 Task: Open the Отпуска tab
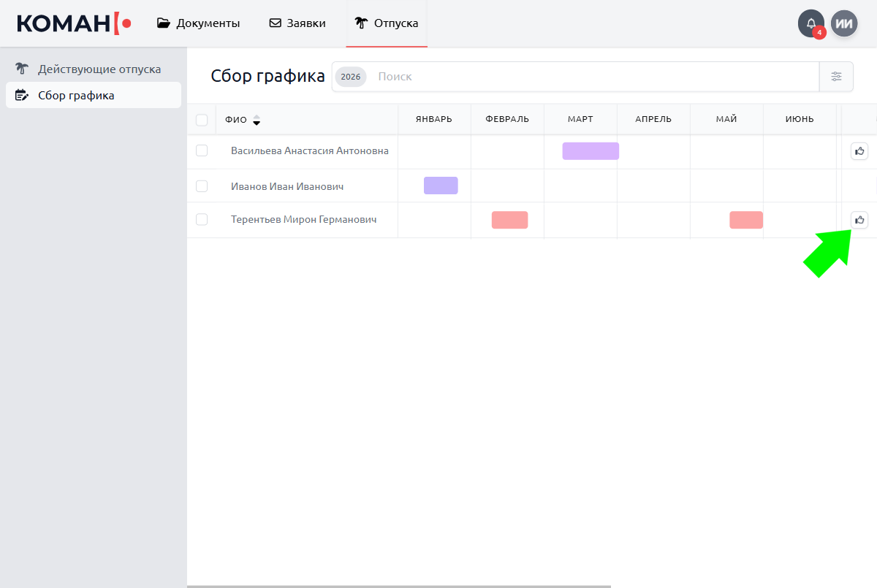pos(387,23)
